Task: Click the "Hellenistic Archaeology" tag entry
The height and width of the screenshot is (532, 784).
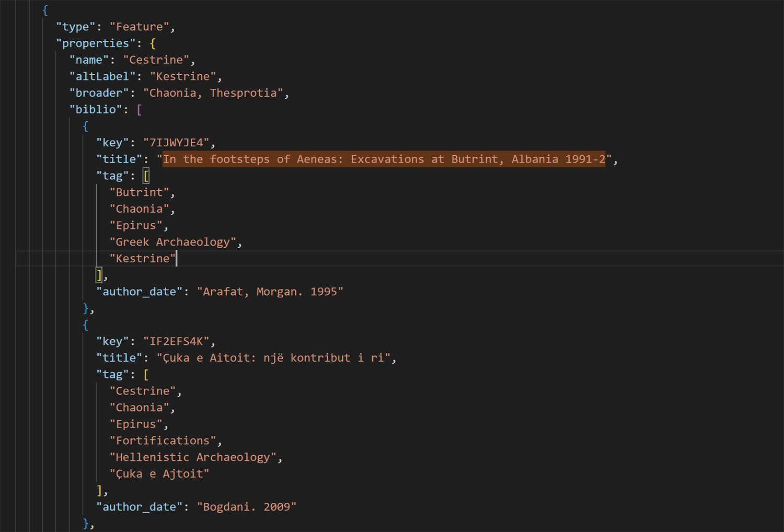Action: (193, 457)
